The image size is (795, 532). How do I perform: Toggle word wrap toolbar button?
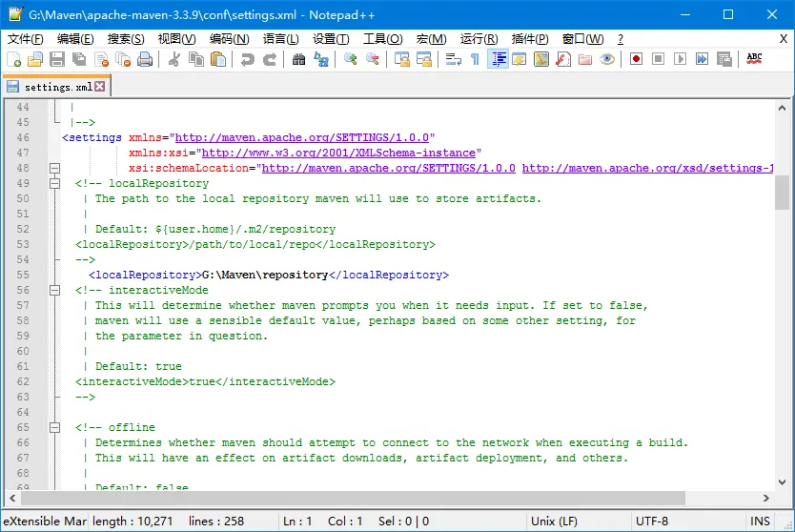453,59
